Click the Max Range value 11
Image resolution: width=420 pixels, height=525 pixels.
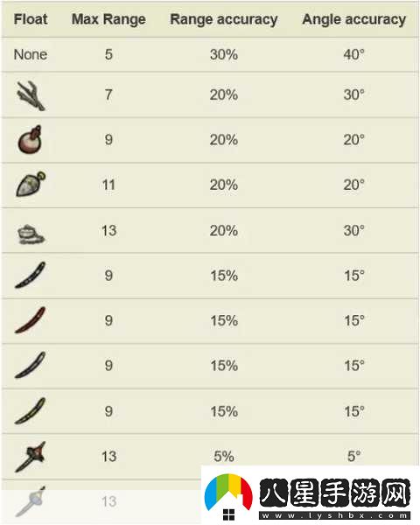(x=108, y=185)
